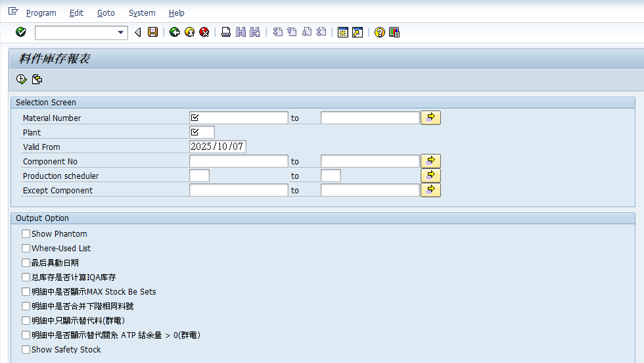Click the green Enter checkmark icon
The image size is (644, 363).
[x=21, y=32]
